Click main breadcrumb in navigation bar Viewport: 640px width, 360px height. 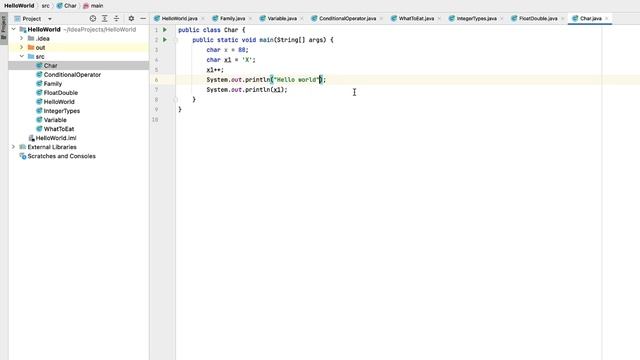point(93,6)
